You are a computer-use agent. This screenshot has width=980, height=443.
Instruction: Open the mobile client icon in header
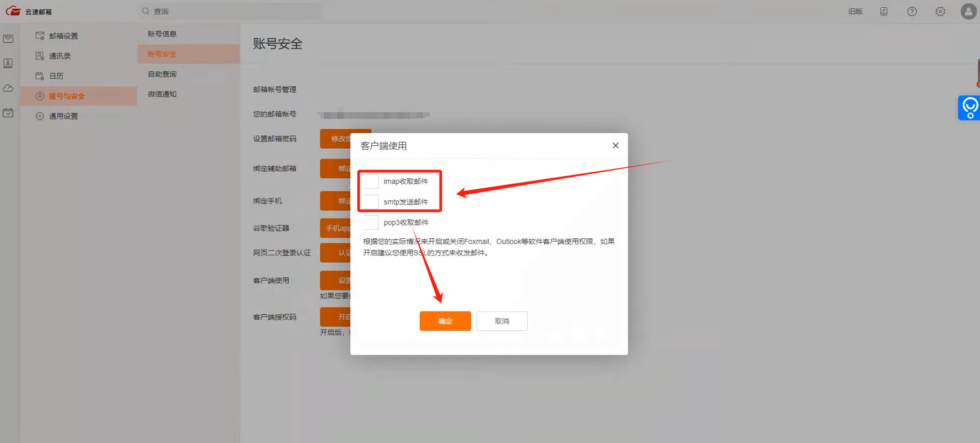coord(884,12)
